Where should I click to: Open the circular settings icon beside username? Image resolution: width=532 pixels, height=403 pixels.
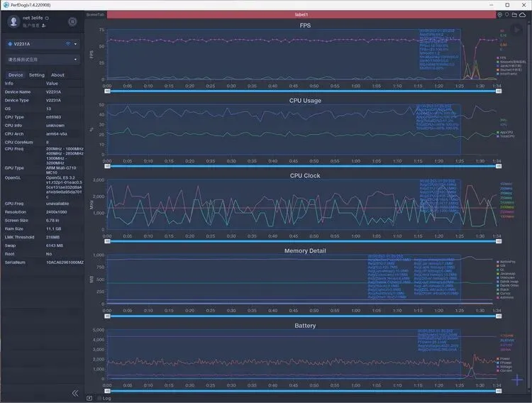[72, 22]
